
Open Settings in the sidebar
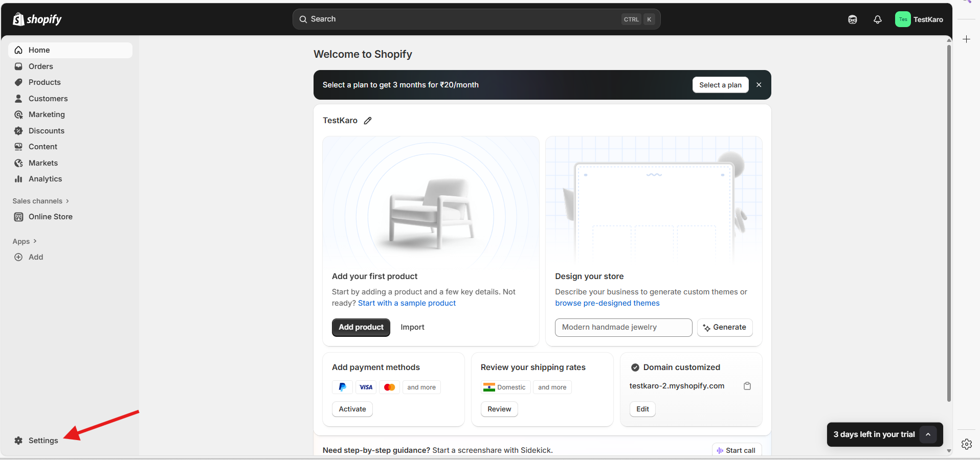43,441
